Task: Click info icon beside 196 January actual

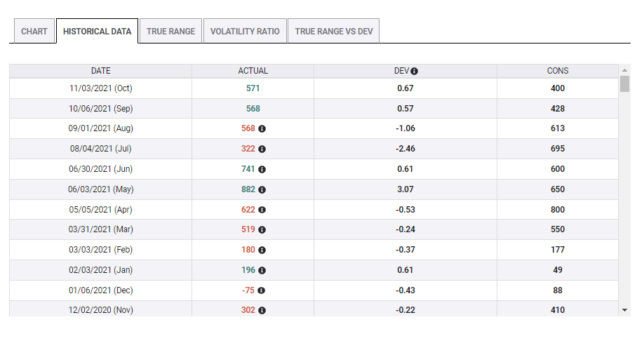Action: 262,270
